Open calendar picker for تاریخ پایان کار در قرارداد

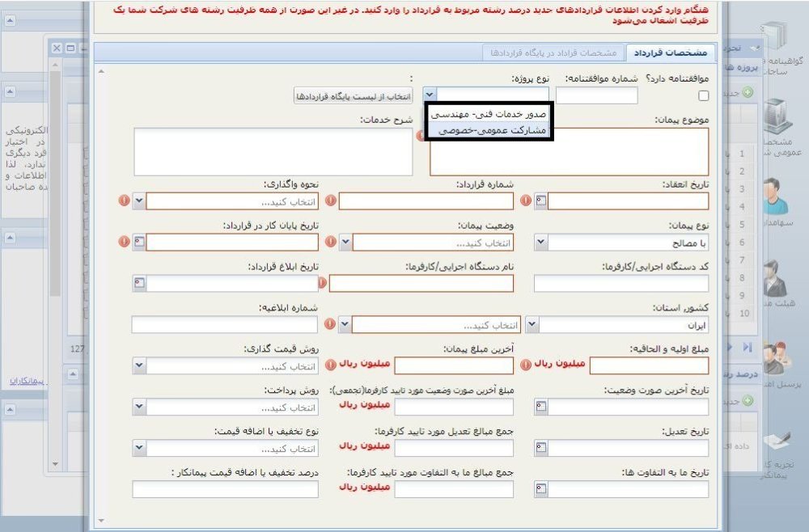point(139,242)
